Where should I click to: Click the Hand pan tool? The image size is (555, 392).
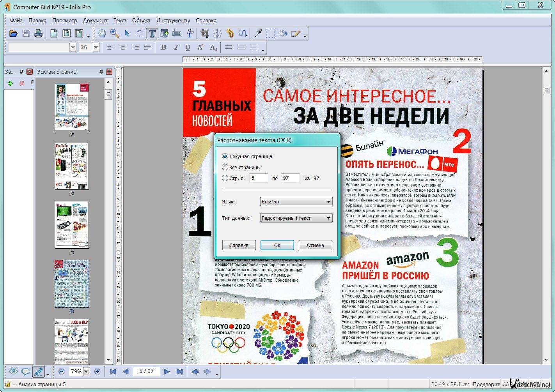[x=102, y=34]
